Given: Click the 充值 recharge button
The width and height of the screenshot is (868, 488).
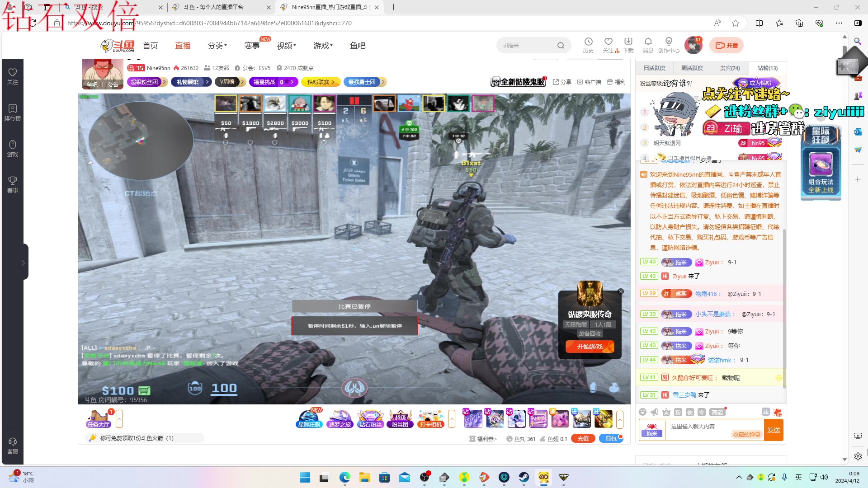Looking at the screenshot, I should point(583,438).
